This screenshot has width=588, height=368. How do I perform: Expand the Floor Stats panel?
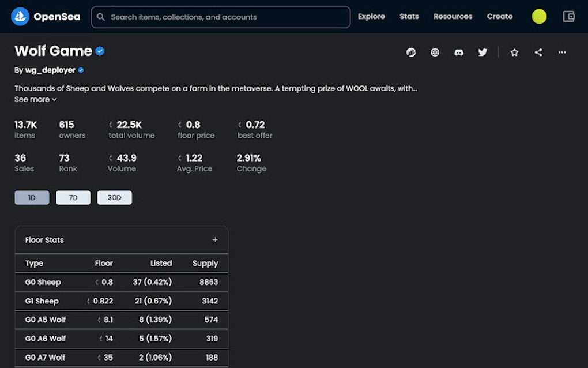[215, 239]
